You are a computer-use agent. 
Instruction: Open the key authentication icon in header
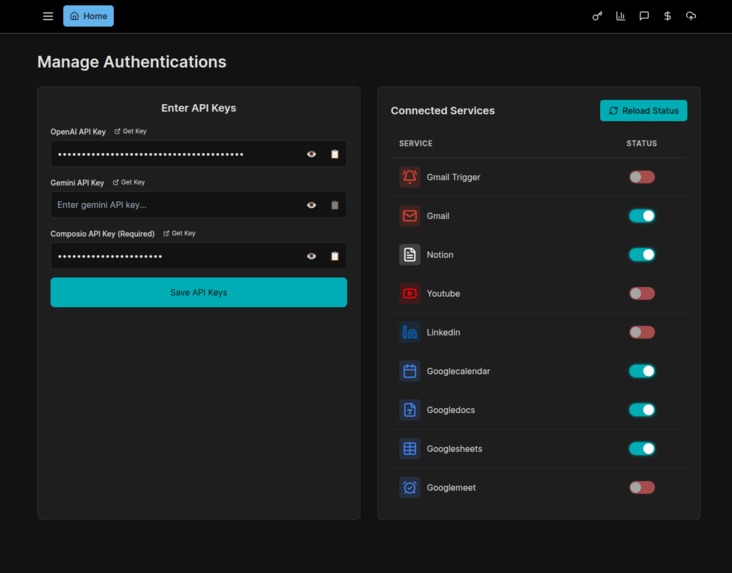point(597,16)
